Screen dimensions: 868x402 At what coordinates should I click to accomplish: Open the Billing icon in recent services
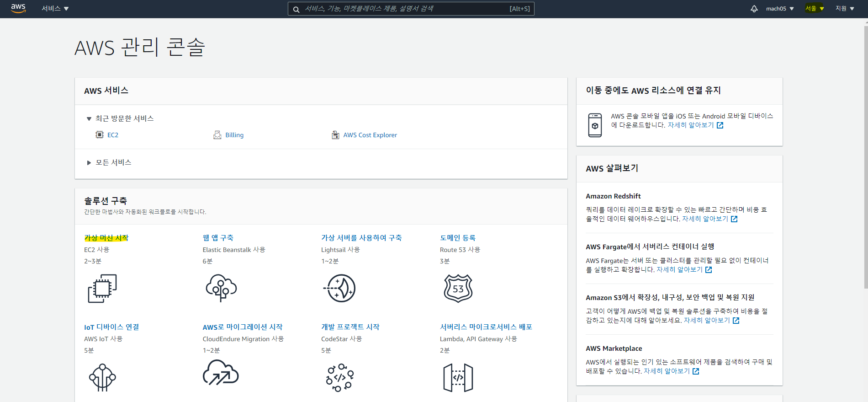tap(217, 135)
